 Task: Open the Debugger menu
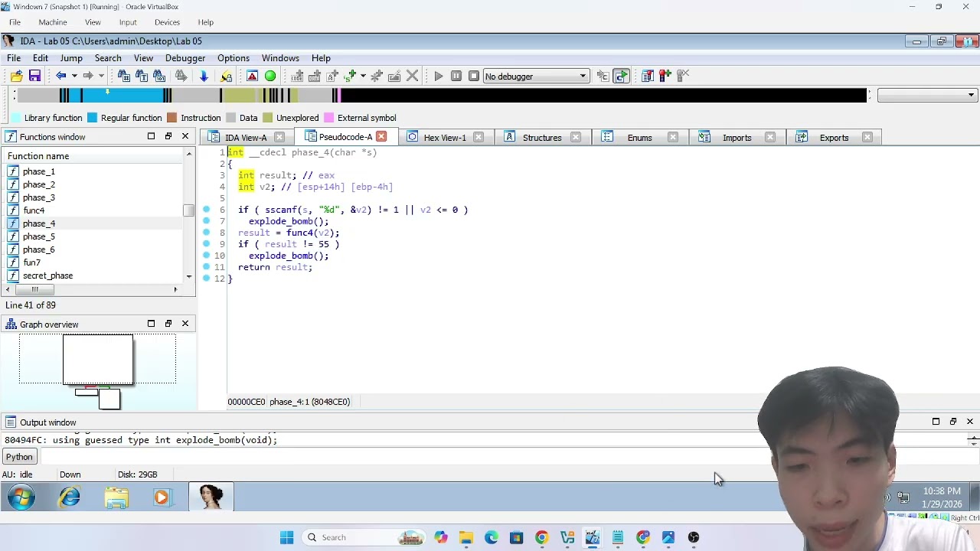[x=185, y=58]
